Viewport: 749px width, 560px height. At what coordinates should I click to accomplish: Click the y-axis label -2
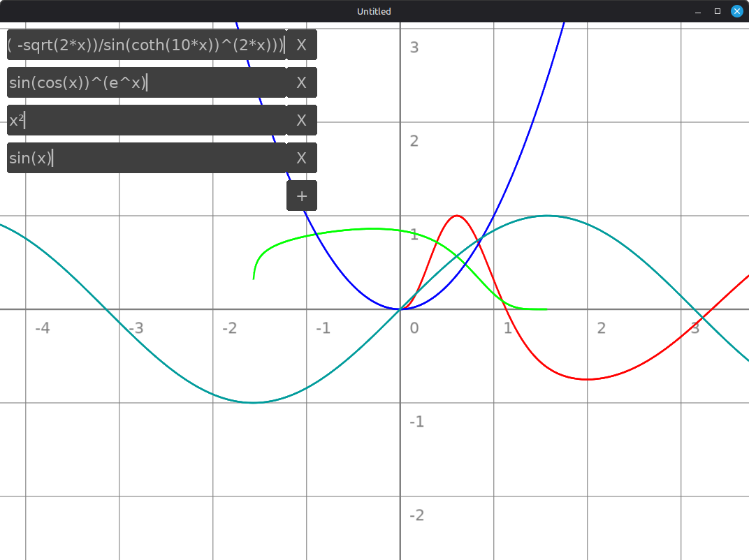pyautogui.click(x=416, y=515)
